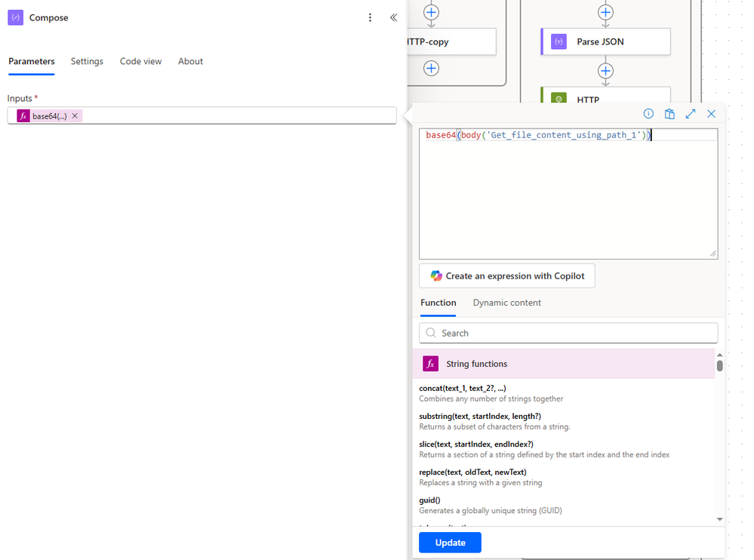This screenshot has width=754, height=560.
Task: Click inside the expression text area
Action: pos(568,194)
